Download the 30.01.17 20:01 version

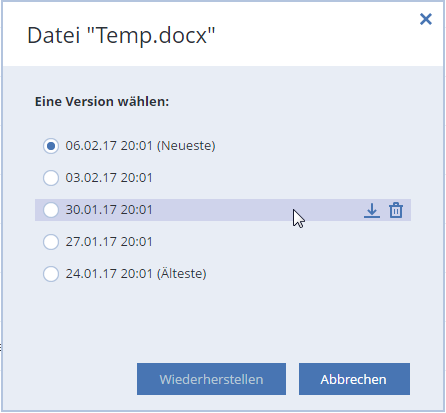[372, 210]
